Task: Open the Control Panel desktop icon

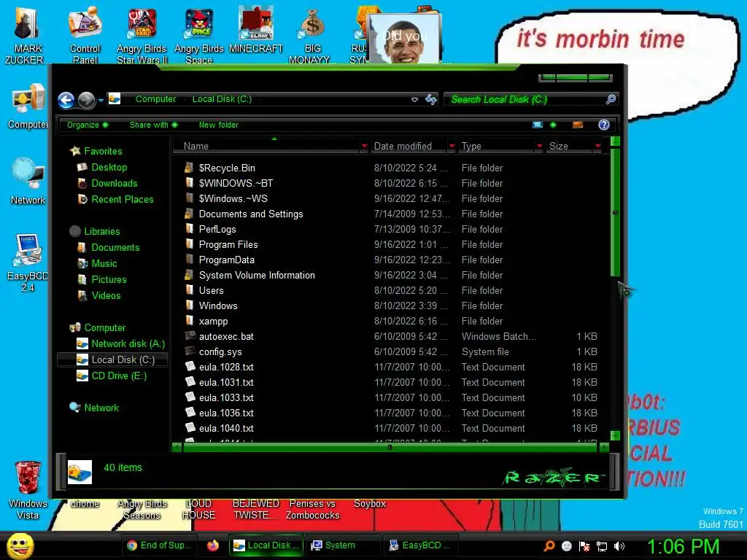Action: click(85, 35)
